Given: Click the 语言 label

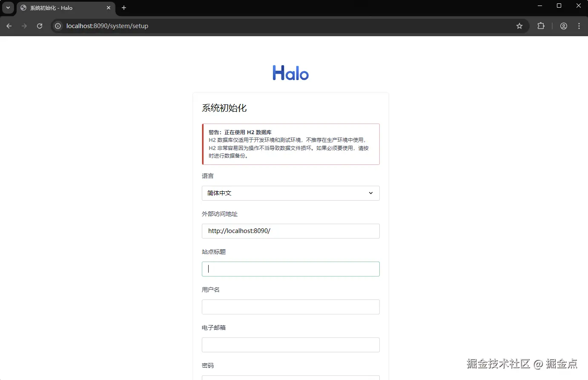Looking at the screenshot, I should (x=208, y=176).
